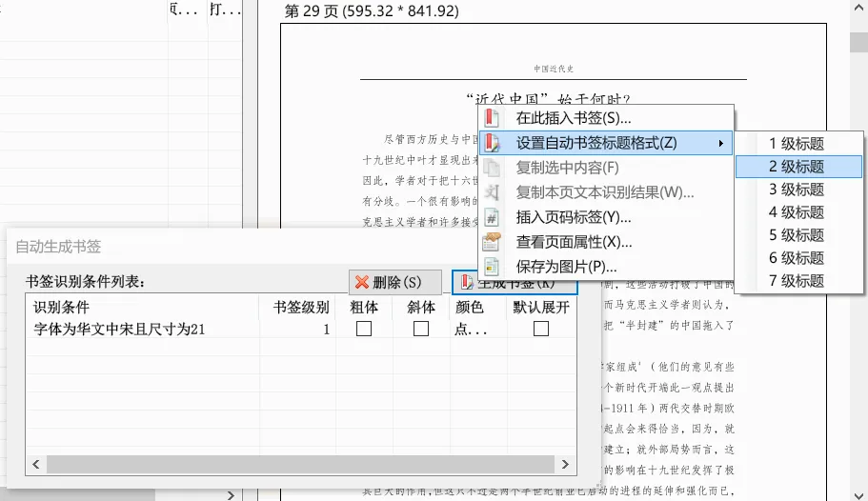The image size is (868, 501).
Task: Select 4 级标题 in submenu
Action: point(798,212)
